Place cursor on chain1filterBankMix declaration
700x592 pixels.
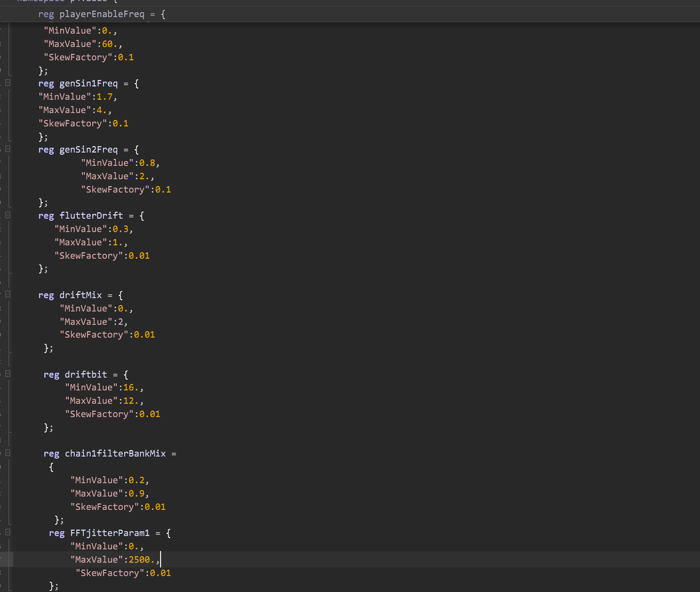coord(110,453)
